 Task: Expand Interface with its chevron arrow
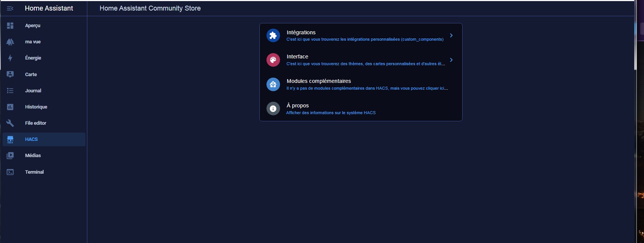[x=451, y=60]
